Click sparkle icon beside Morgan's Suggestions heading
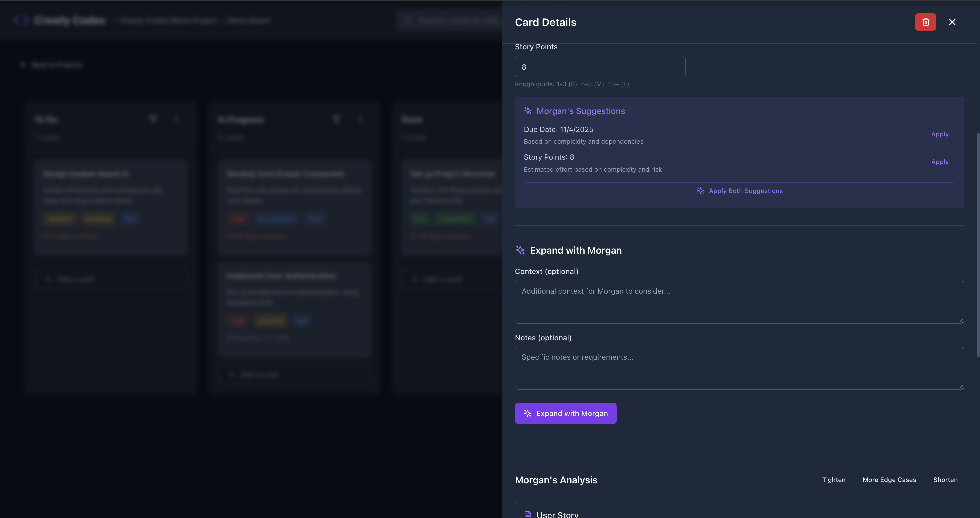 pos(528,111)
